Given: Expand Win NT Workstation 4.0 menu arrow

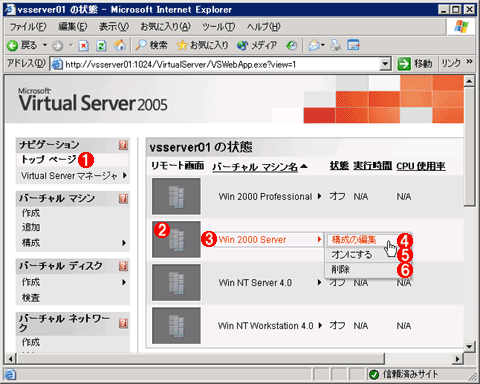Looking at the screenshot, I should point(320,325).
